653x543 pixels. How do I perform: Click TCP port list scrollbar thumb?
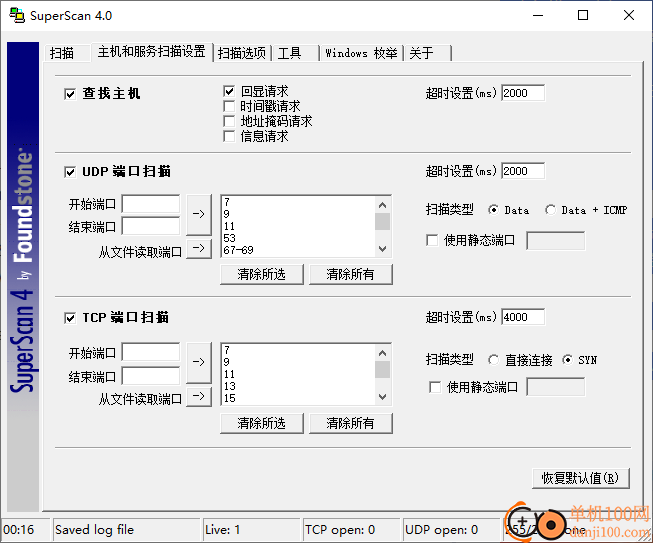pos(382,370)
